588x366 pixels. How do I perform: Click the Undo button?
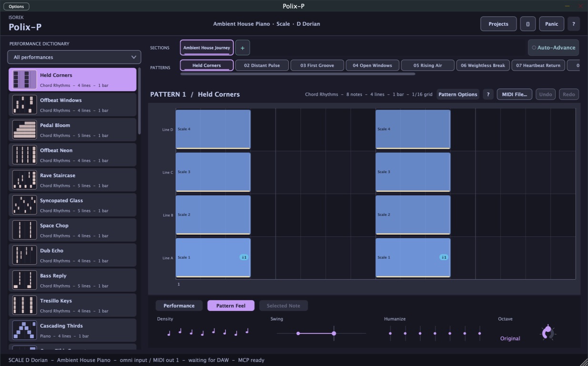coord(546,94)
